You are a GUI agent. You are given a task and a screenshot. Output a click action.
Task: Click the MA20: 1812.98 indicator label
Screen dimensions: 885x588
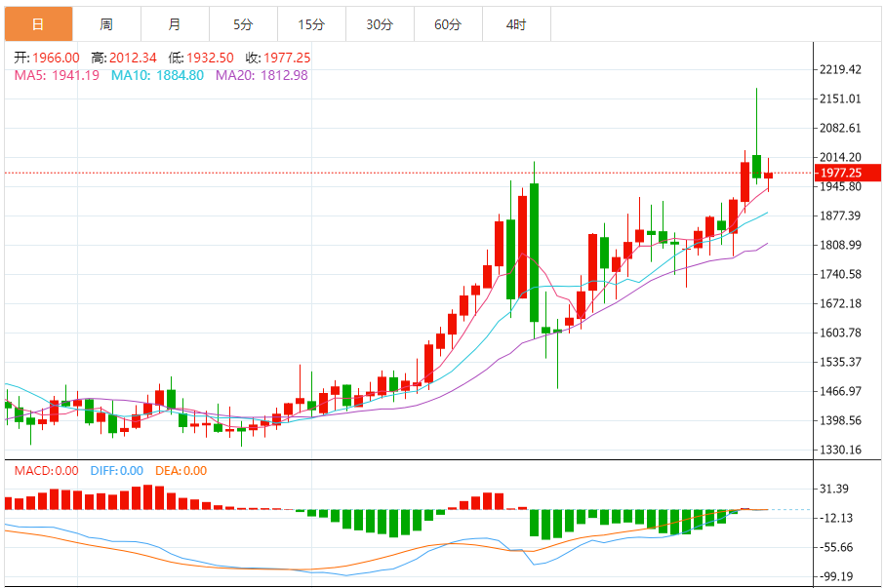click(261, 75)
